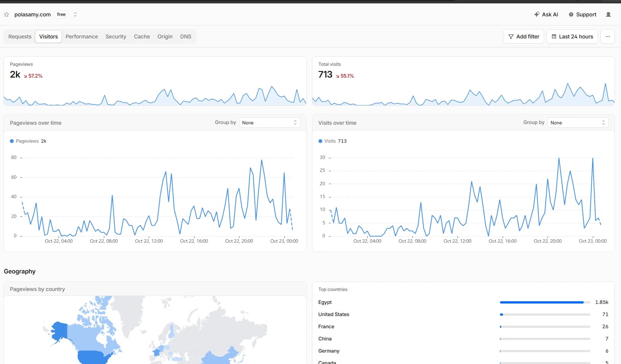Star the polasamy.com site
The width and height of the screenshot is (621, 364).
point(6,14)
